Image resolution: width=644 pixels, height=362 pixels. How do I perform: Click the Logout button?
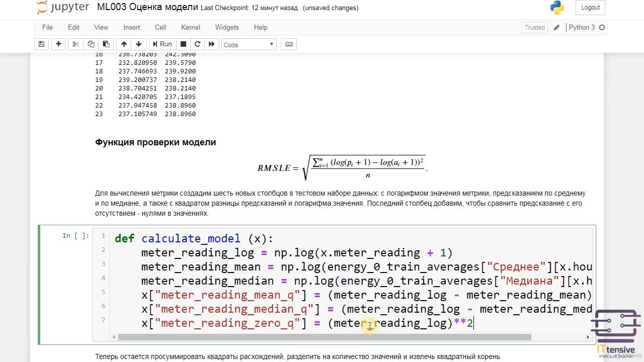tap(590, 8)
